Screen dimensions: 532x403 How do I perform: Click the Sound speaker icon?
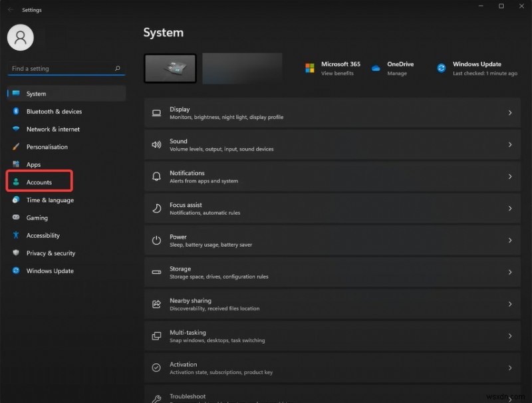pyautogui.click(x=157, y=144)
